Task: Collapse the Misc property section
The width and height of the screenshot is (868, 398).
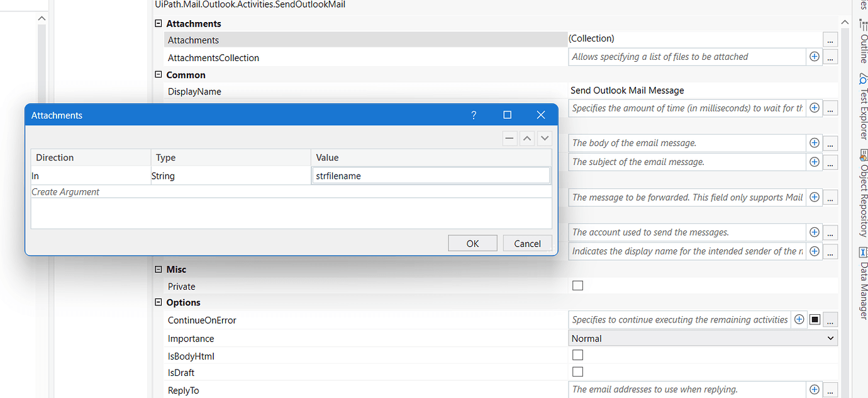Action: (x=158, y=269)
